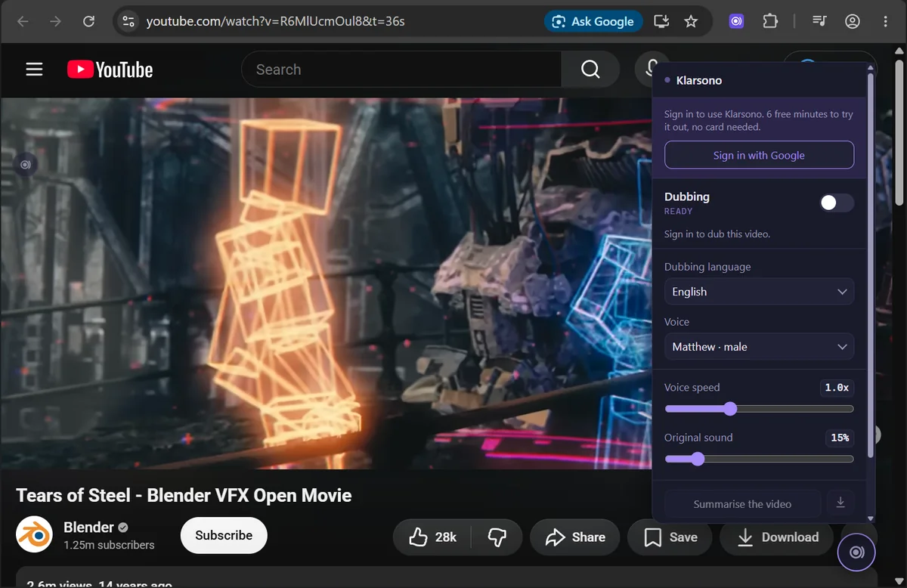Open the YouTube hamburger guide menu
Viewport: 907px width, 588px height.
click(x=34, y=70)
